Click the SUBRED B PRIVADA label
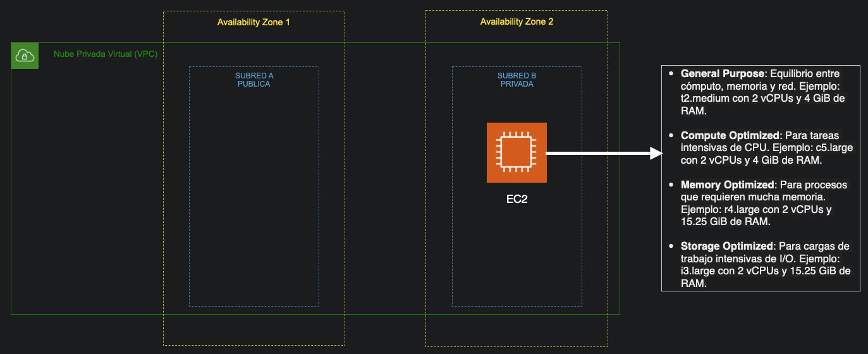868x354 pixels. coord(517,80)
